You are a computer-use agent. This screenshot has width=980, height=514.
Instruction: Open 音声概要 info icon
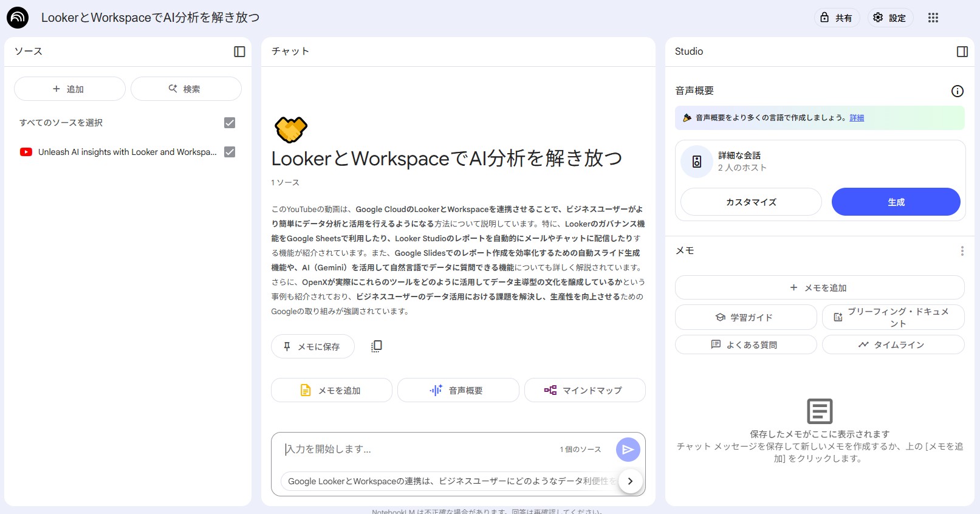(957, 91)
